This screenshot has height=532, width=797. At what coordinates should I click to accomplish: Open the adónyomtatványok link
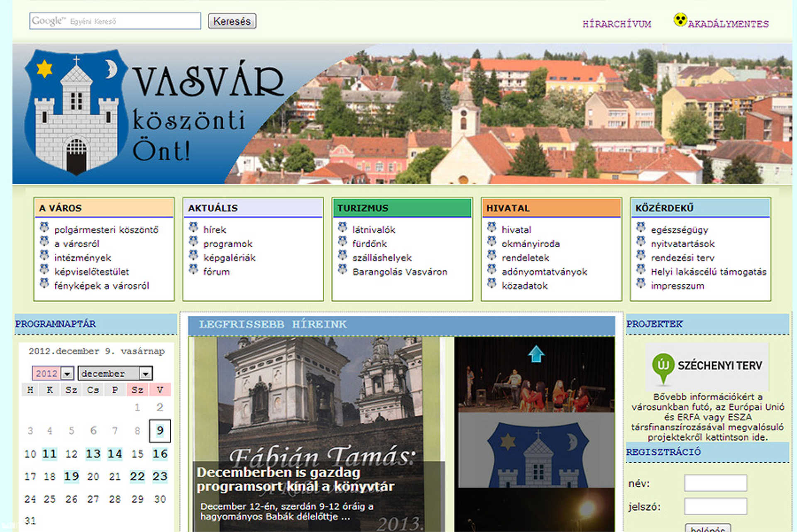pyautogui.click(x=544, y=272)
